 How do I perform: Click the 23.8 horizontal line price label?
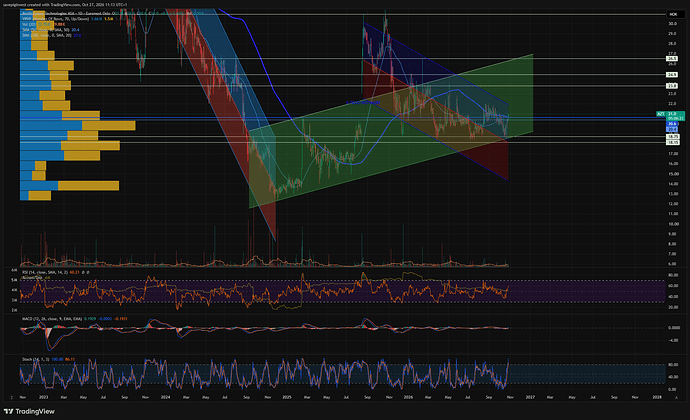[672, 86]
